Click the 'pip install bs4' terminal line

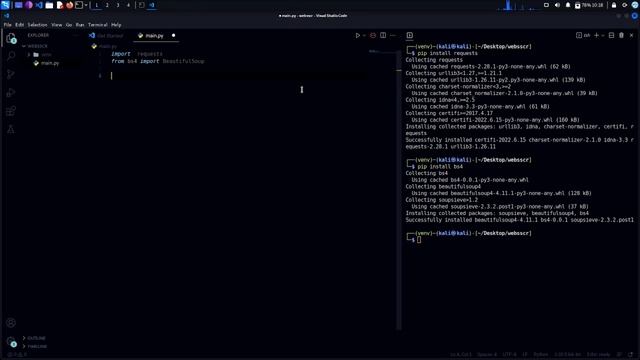440,167
